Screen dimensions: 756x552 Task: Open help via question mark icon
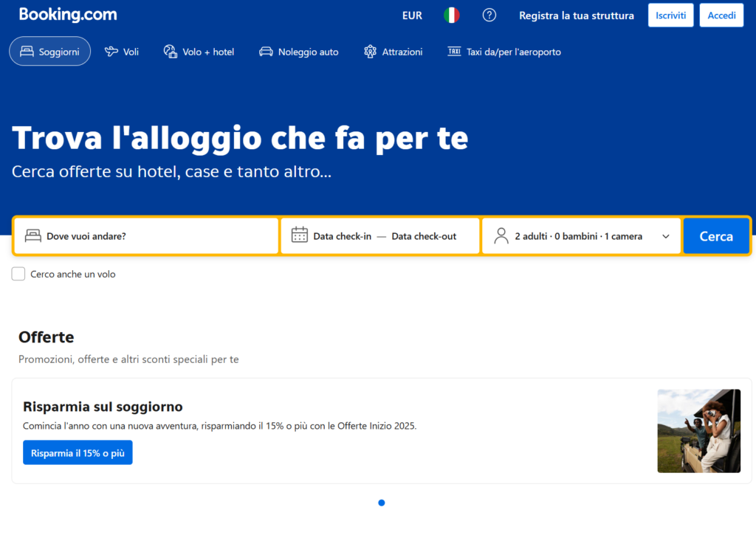click(x=489, y=15)
